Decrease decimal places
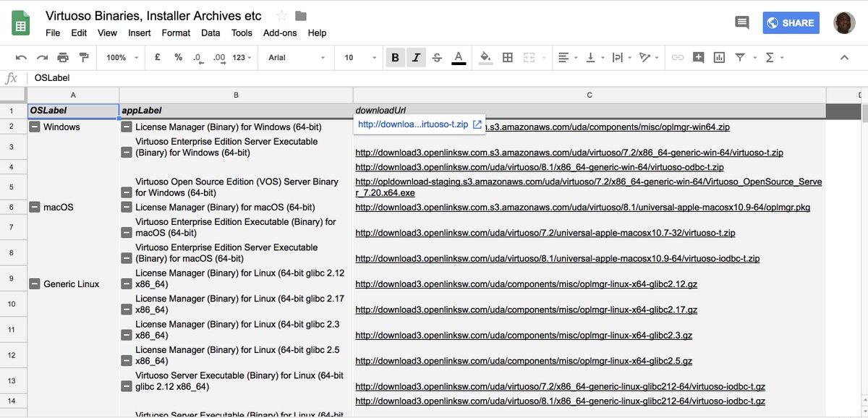Viewport: 868px width, 418px height. pos(197,57)
